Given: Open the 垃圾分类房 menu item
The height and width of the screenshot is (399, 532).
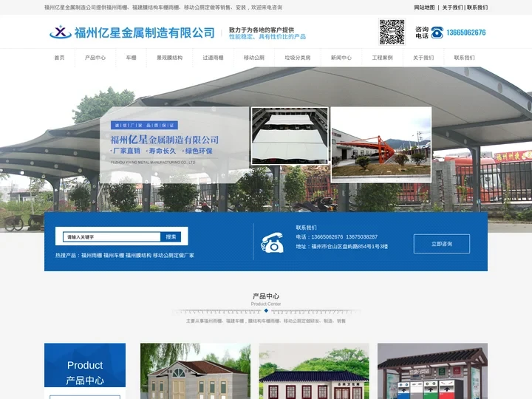Looking at the screenshot, I should (x=298, y=58).
